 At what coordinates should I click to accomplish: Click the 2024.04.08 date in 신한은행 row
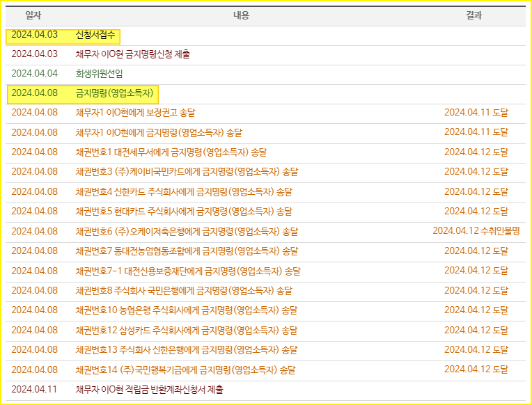click(35, 350)
